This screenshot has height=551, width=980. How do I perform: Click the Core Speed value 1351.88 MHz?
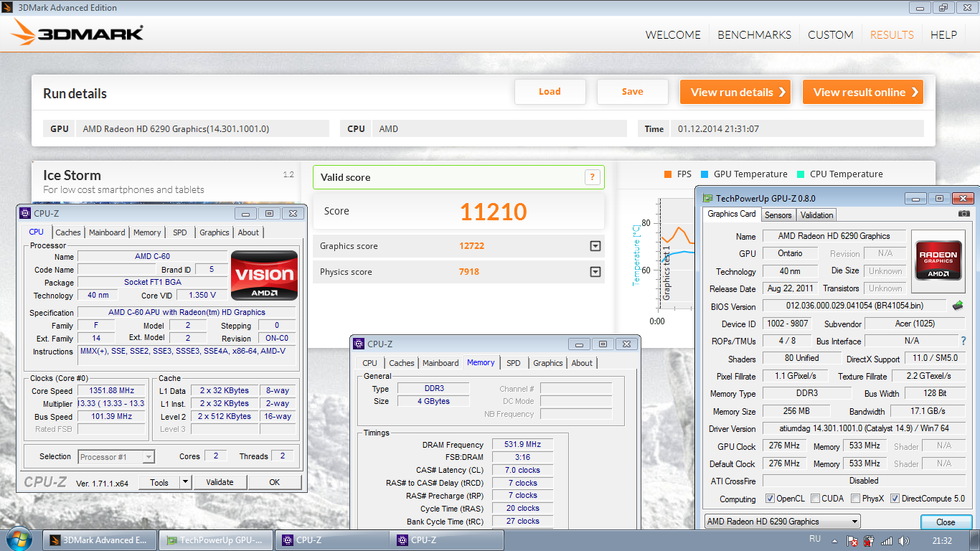(111, 391)
